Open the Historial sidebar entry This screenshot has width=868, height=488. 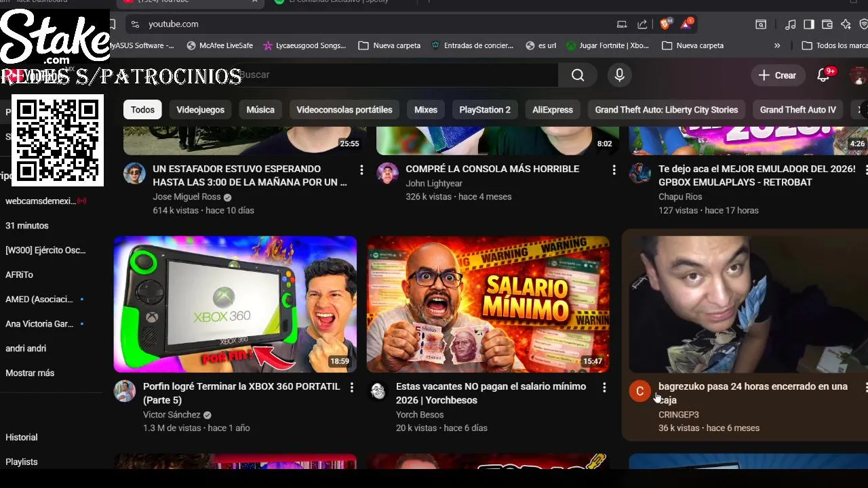click(22, 437)
